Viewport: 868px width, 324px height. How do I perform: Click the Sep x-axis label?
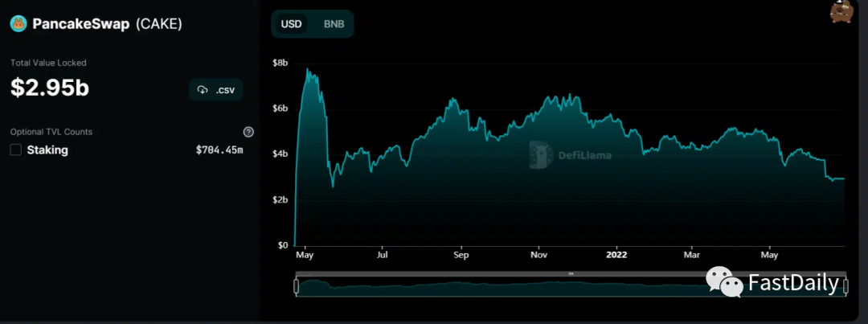coord(461,256)
